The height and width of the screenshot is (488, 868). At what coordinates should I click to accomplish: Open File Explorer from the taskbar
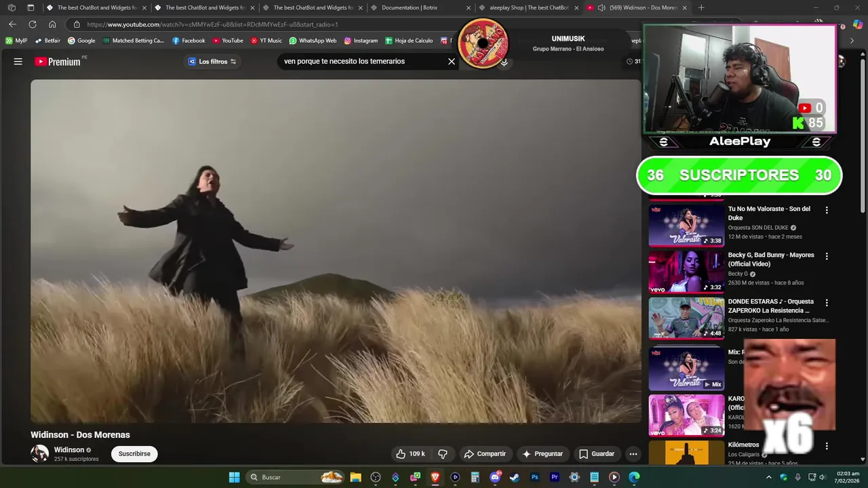click(355, 477)
